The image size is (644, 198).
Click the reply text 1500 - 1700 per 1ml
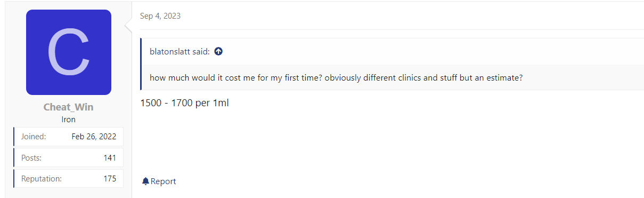tap(184, 103)
